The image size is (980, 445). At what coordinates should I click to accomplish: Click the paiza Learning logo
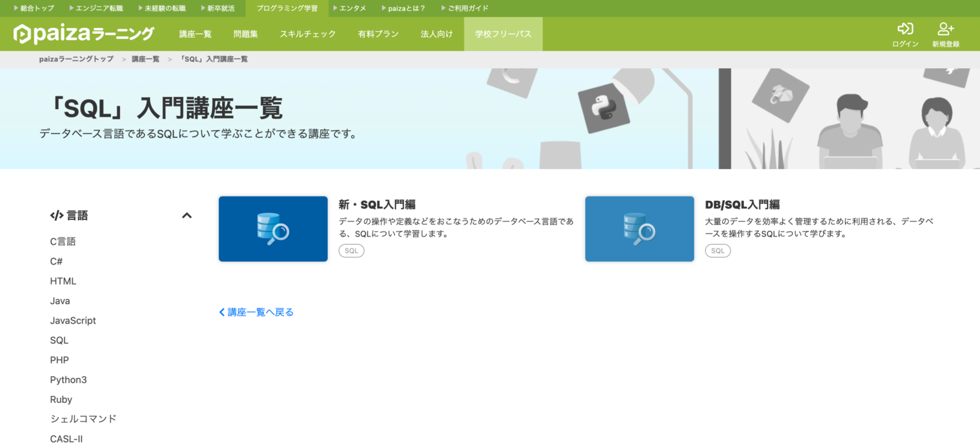pyautogui.click(x=83, y=33)
